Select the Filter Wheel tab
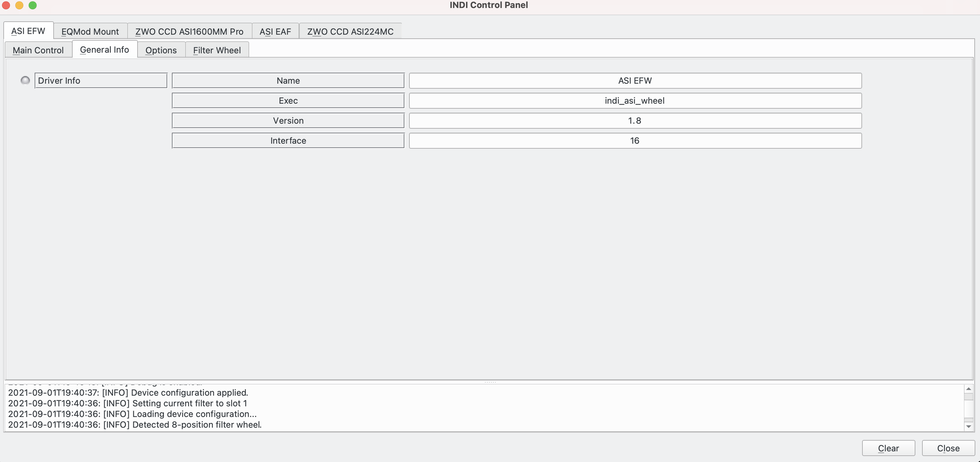The width and height of the screenshot is (980, 462). [x=217, y=49]
